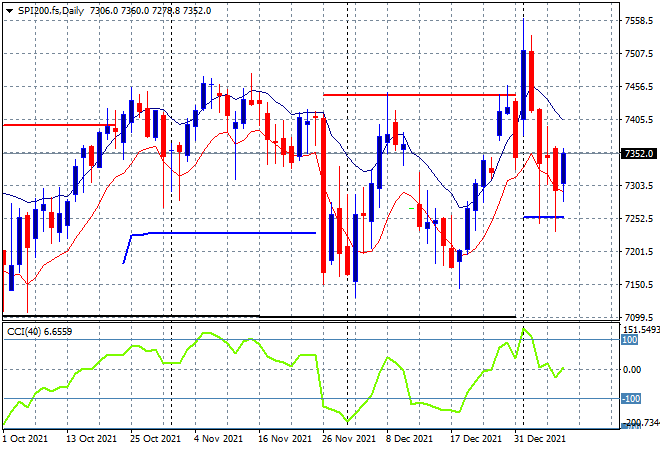Select the 7252.5 price axis label
This screenshot has width=660, height=450.
point(639,218)
